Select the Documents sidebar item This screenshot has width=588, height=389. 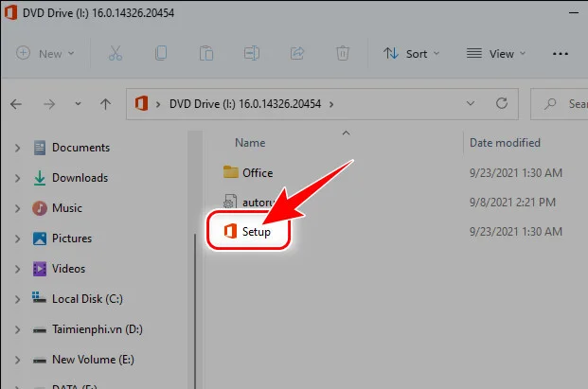point(80,148)
